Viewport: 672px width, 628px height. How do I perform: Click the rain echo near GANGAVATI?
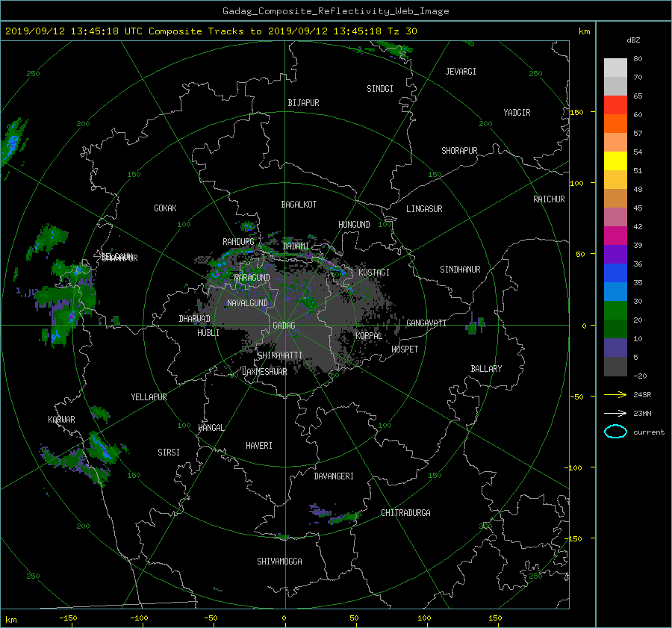coord(475,325)
